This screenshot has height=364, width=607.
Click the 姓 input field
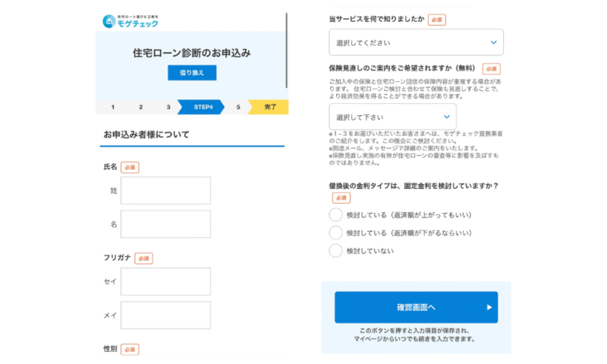coord(165,190)
